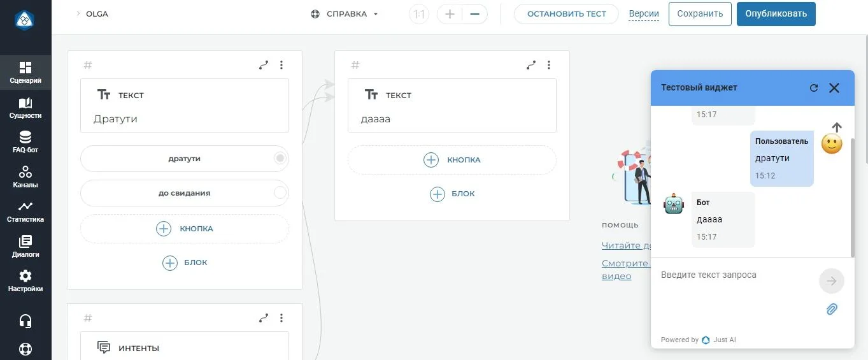The width and height of the screenshot is (868, 360).
Task: Click the chat widget vertical scrollbar
Action: point(852,191)
